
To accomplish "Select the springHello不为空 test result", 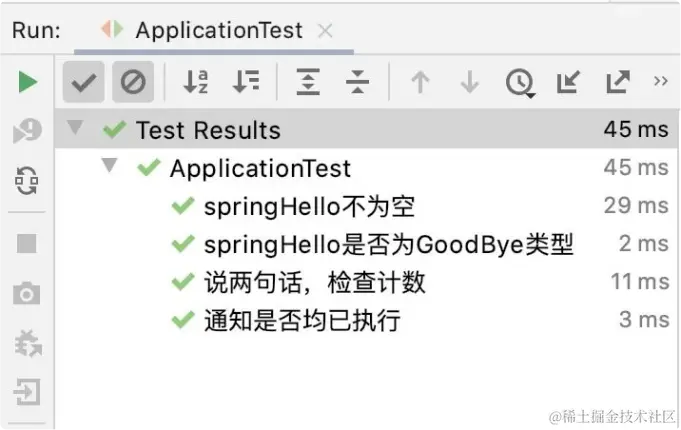I will (x=308, y=206).
